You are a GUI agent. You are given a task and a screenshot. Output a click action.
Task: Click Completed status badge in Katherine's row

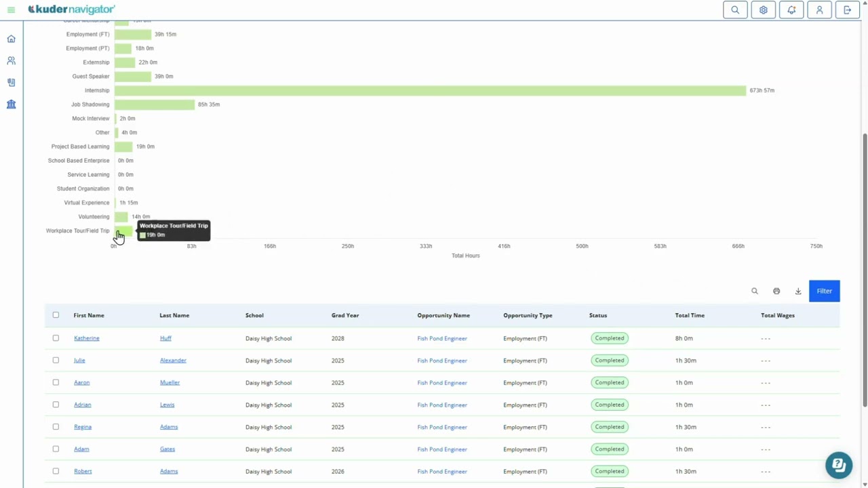pyautogui.click(x=610, y=338)
